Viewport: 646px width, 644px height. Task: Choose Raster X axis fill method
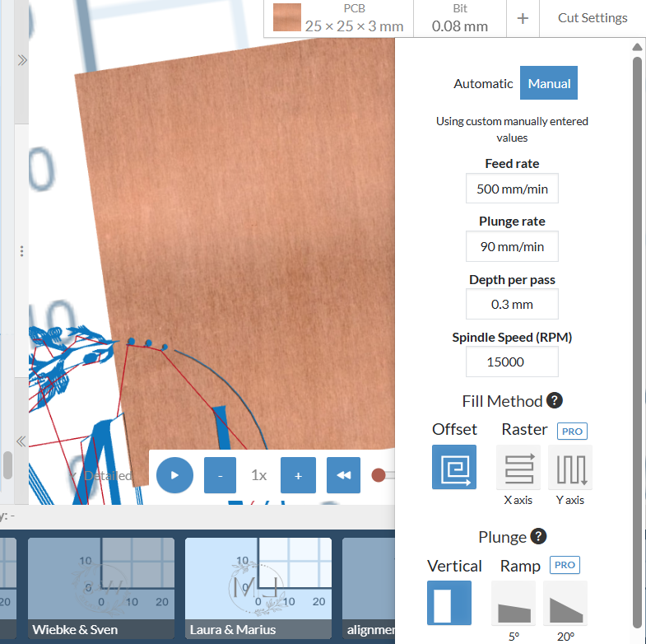518,467
